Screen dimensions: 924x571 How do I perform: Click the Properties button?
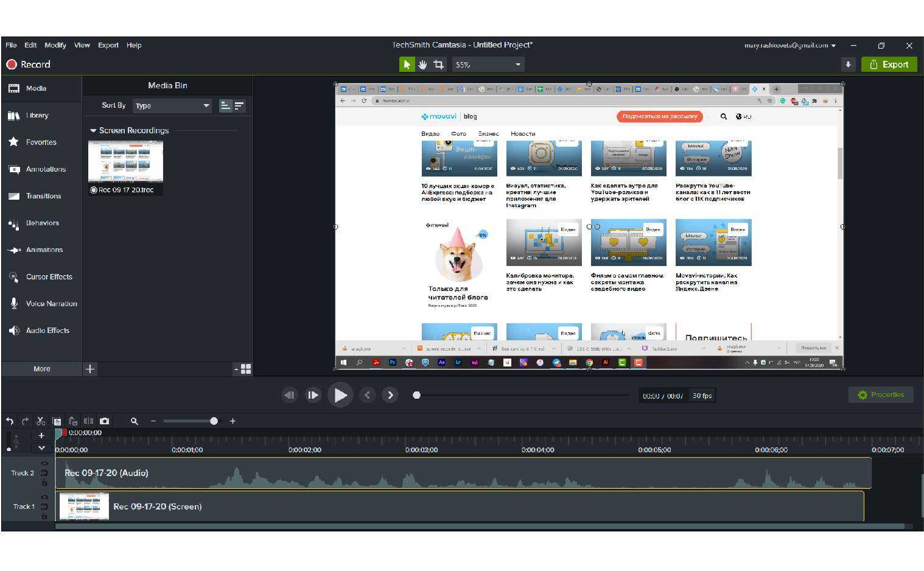tap(880, 395)
